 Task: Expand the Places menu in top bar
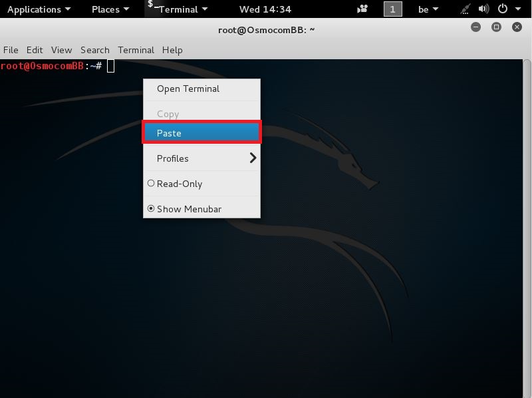click(110, 9)
